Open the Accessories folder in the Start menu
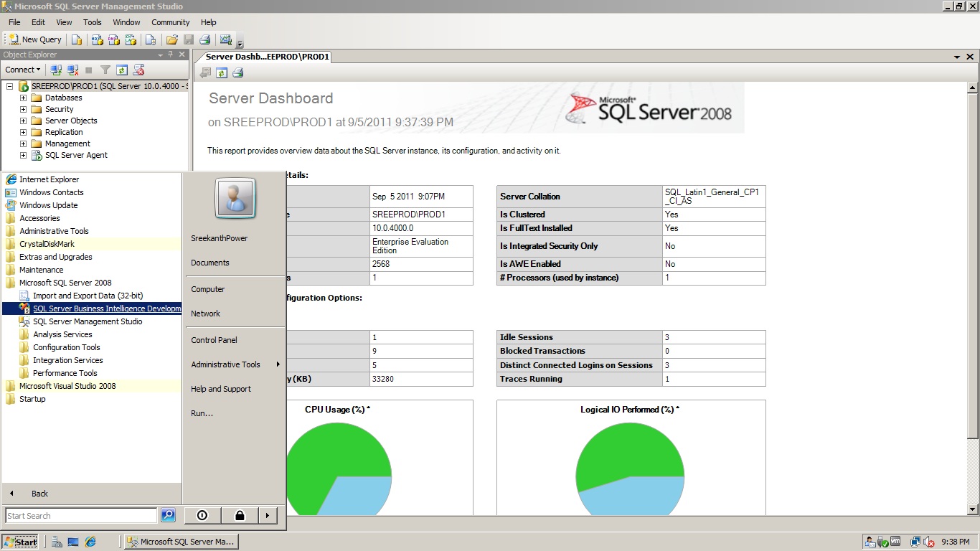Image resolution: width=980 pixels, height=551 pixels. pos(92,218)
